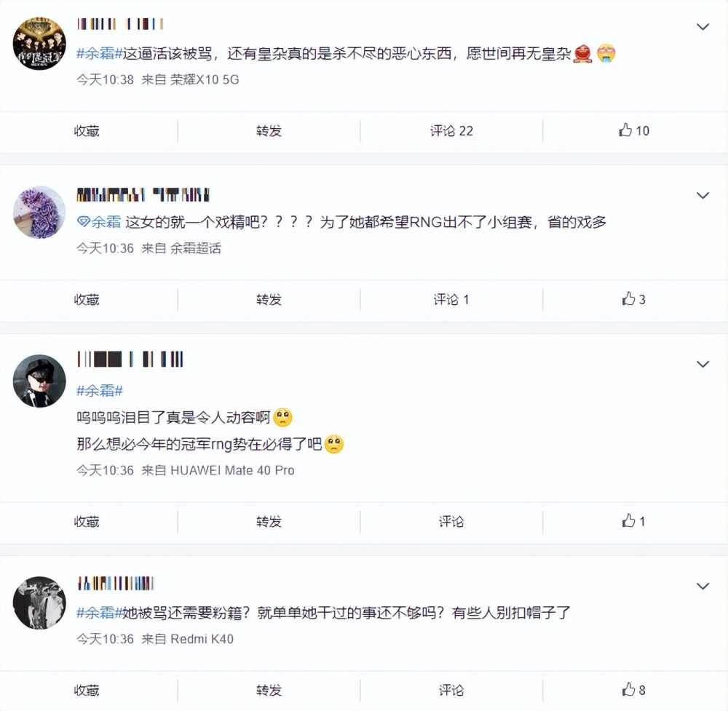Open avatar of the 荣耀X10 5G poster
Viewport: 728px width, 711px height.
coord(39,44)
